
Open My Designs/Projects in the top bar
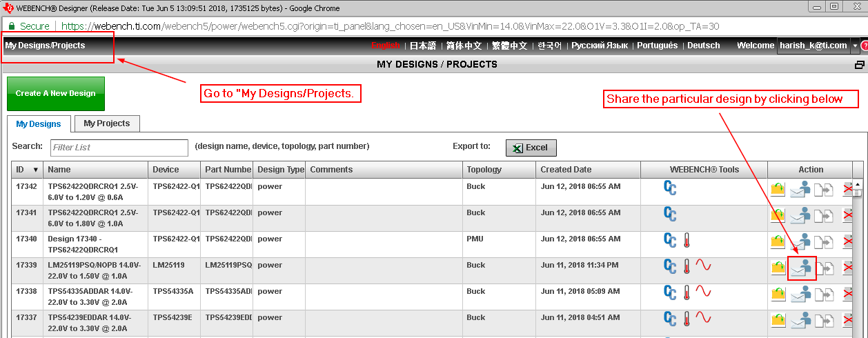pyautogui.click(x=46, y=46)
